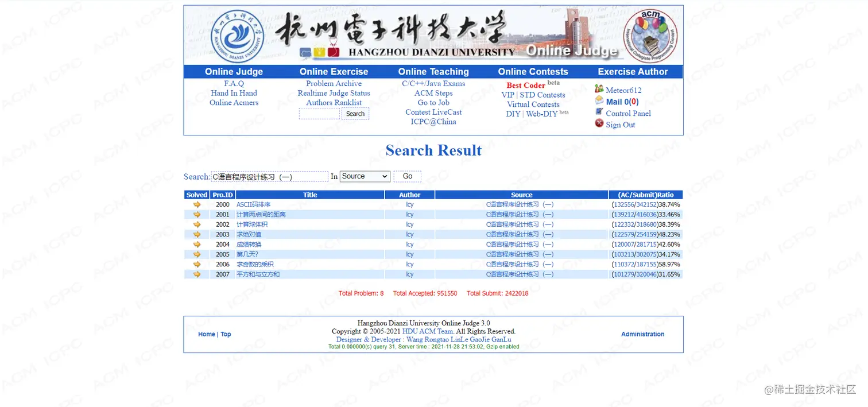The width and height of the screenshot is (868, 407).
Task: Click accepted count 132556
Action: (x=624, y=204)
